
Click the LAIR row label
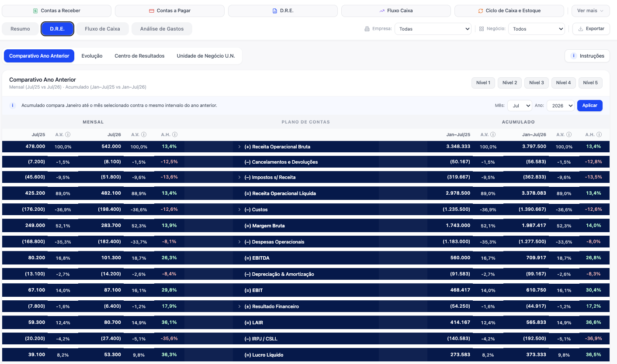click(x=254, y=323)
